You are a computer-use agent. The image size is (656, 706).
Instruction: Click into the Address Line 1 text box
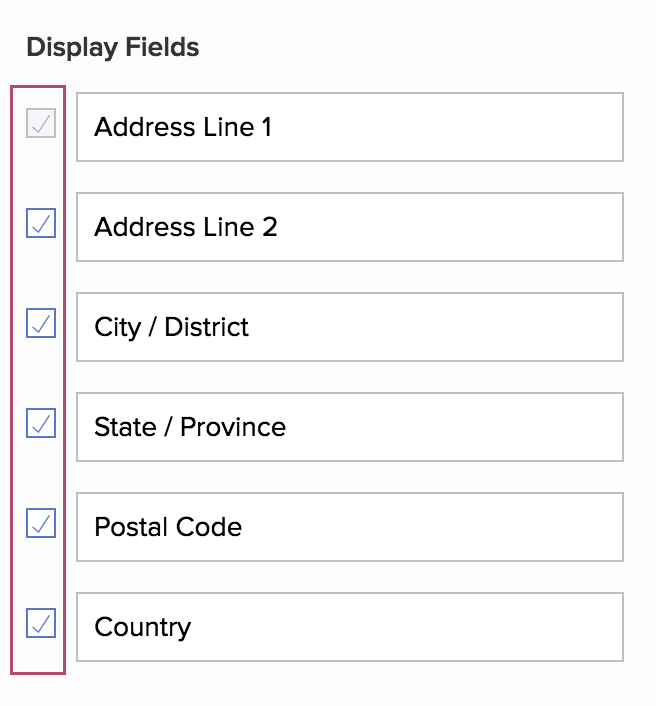coord(350,127)
